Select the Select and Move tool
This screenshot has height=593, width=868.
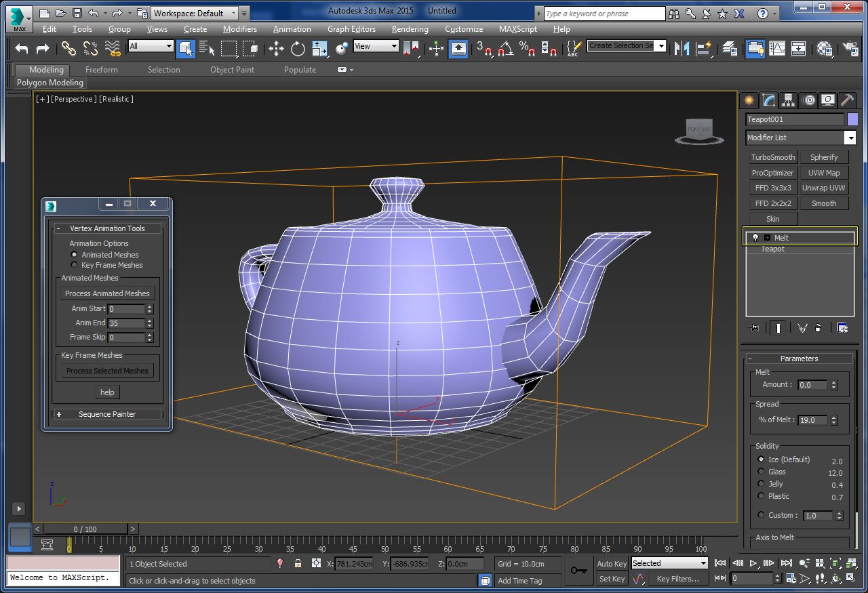[x=276, y=48]
